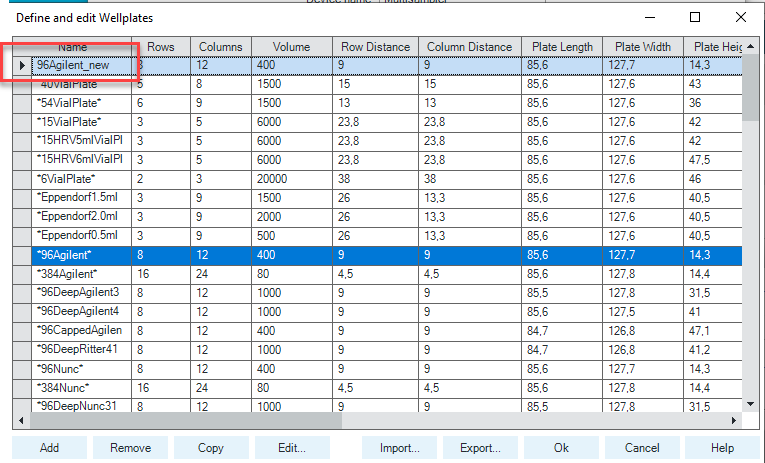Sort by the Columns column header
Screen dimensions: 765x463
pyautogui.click(x=221, y=47)
